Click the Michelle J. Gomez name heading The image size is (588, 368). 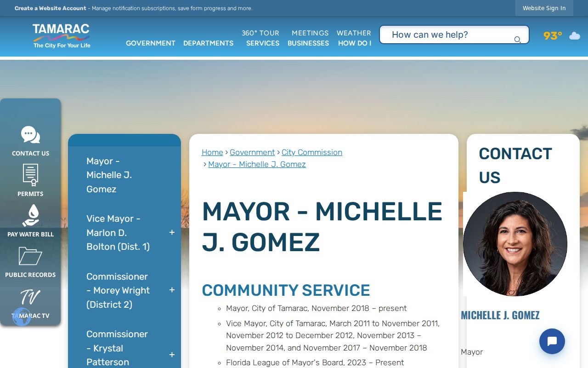pyautogui.click(x=500, y=315)
